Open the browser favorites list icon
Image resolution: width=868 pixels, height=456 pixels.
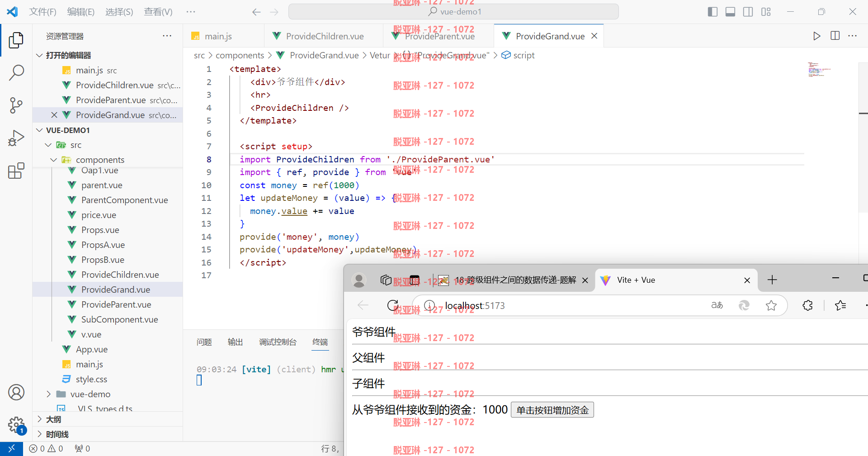[x=840, y=305]
